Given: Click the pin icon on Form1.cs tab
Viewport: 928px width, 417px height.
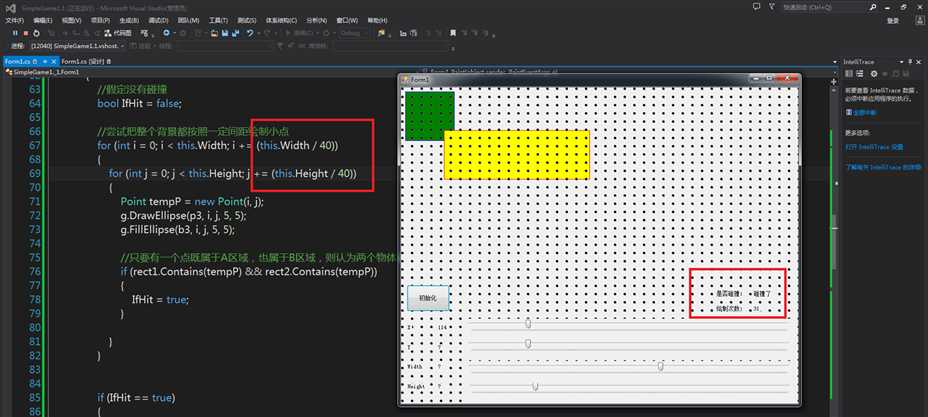Looking at the screenshot, I should (x=44, y=61).
